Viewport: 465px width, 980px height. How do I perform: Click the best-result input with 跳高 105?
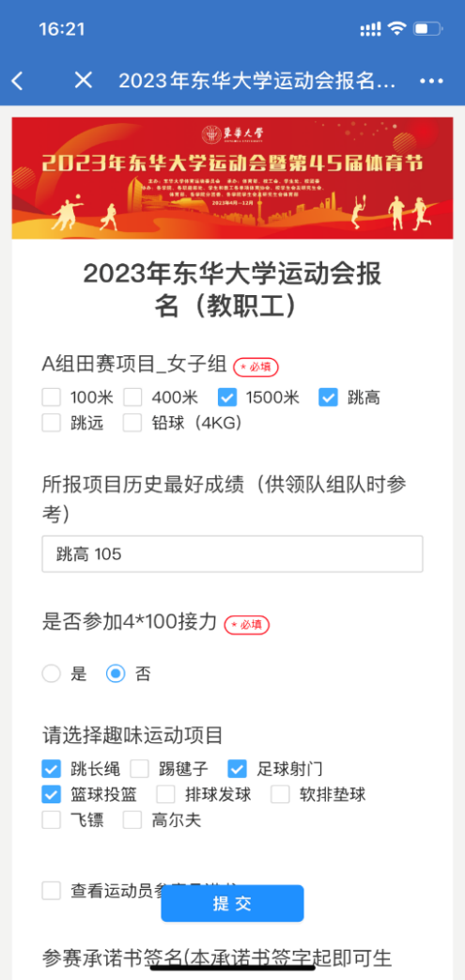233,553
